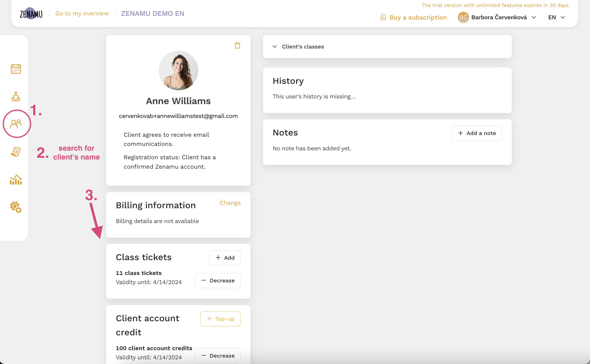The image size is (590, 364).
Task: Click the calendar/schedule icon
Action: 15,69
